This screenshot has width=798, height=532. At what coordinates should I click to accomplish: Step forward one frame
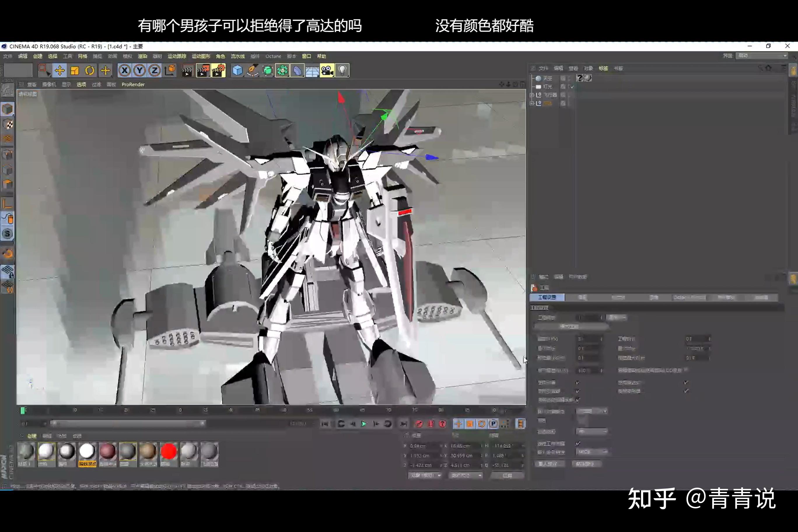(x=376, y=424)
